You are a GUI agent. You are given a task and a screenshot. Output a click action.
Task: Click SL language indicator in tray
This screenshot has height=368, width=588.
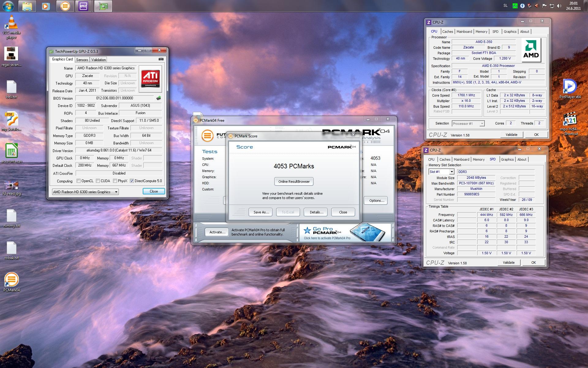click(x=505, y=6)
